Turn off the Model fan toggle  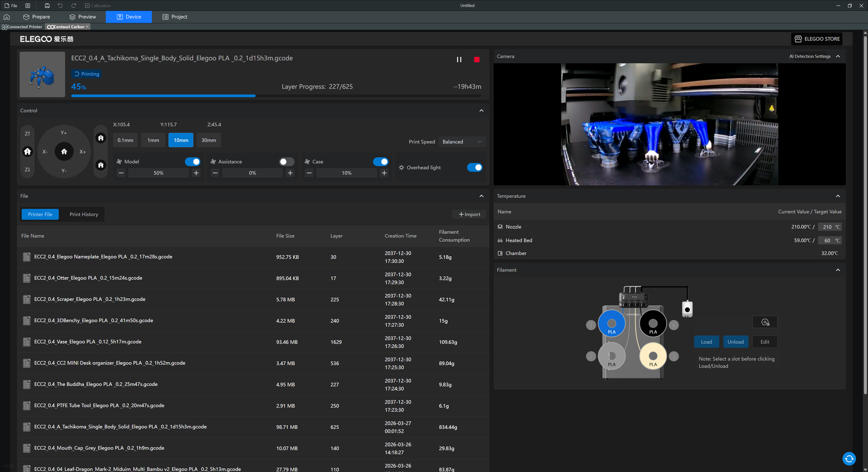pos(193,162)
